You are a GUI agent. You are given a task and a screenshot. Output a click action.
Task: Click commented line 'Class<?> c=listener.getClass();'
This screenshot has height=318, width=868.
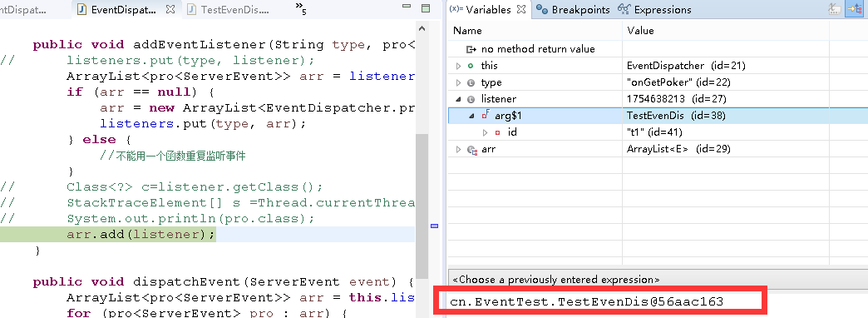click(x=195, y=186)
